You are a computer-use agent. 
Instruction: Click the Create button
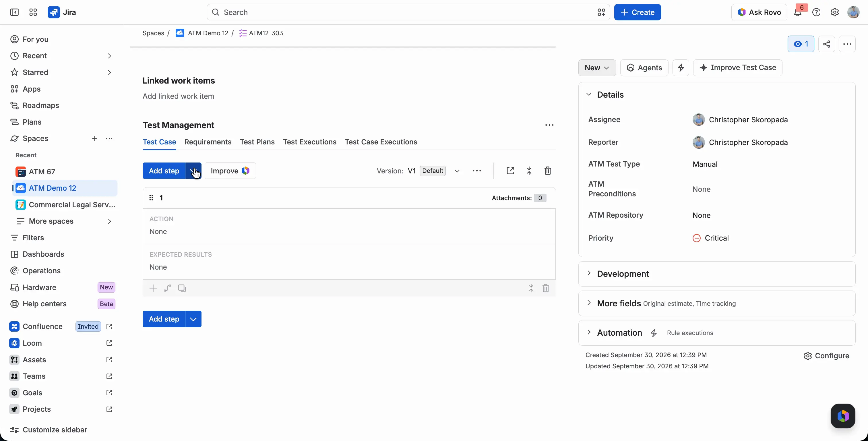(x=637, y=12)
